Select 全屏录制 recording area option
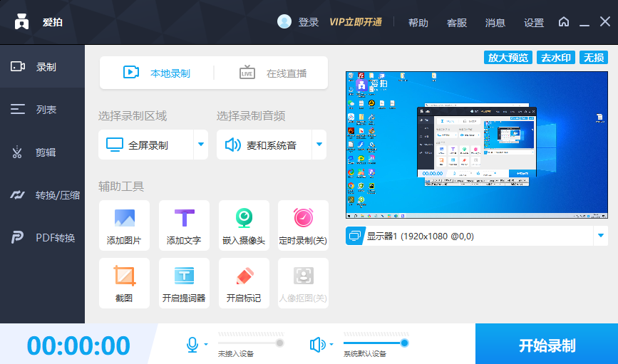618x364 pixels. [146, 145]
